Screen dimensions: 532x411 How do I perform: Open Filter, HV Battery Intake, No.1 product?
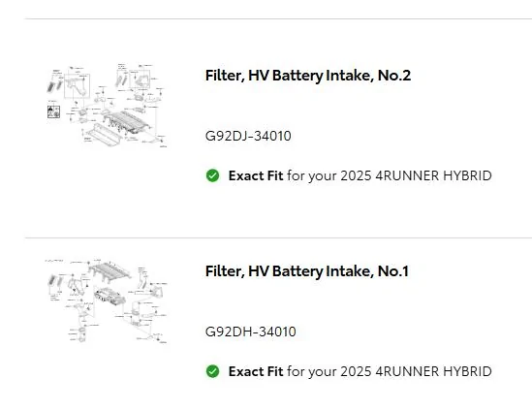click(307, 271)
